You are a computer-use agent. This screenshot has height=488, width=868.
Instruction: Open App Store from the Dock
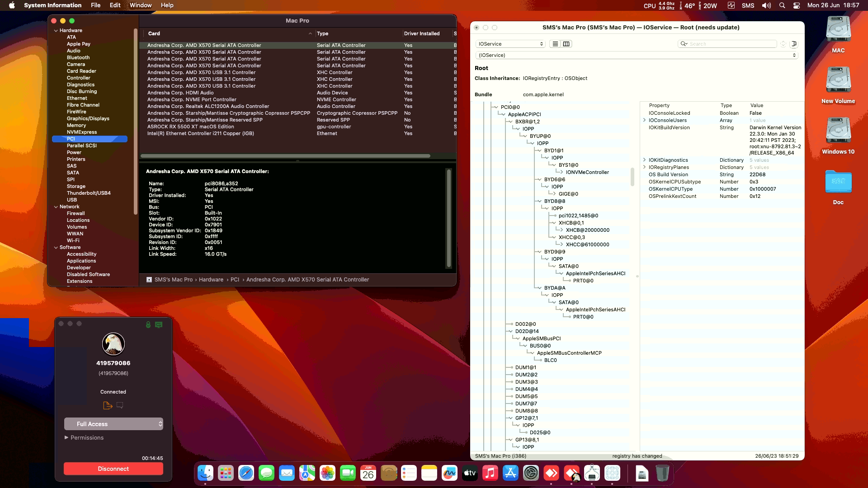510,473
